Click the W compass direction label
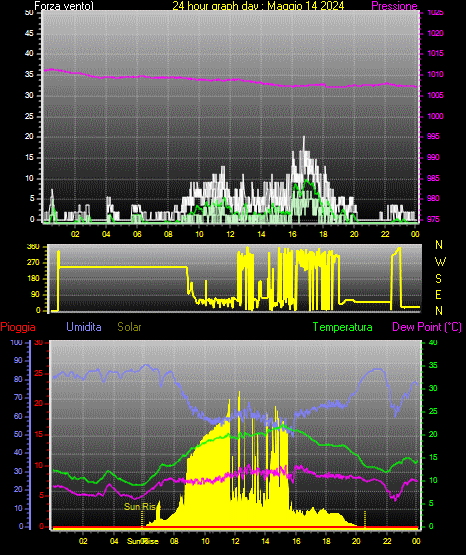466x555 pixels. pos(440,262)
